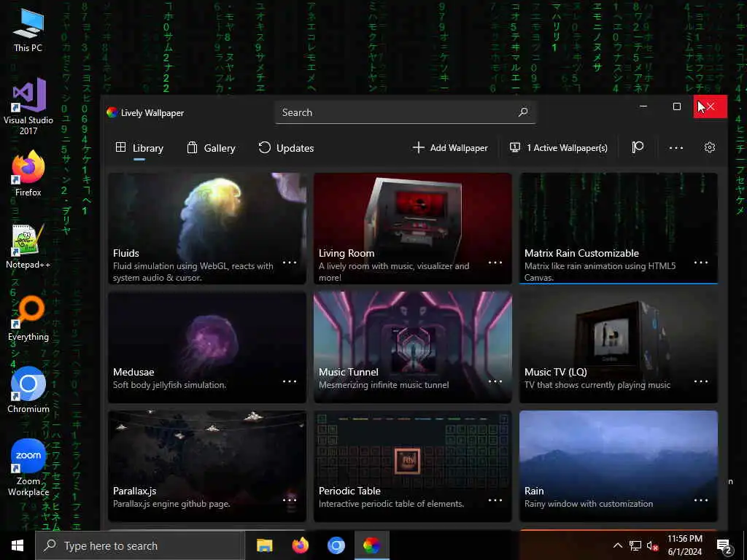The height and width of the screenshot is (560, 747).
Task: Click the network tray icon
Action: 635,545
